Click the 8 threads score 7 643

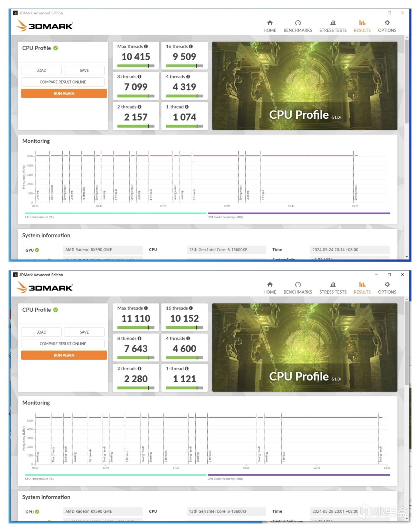pos(136,349)
